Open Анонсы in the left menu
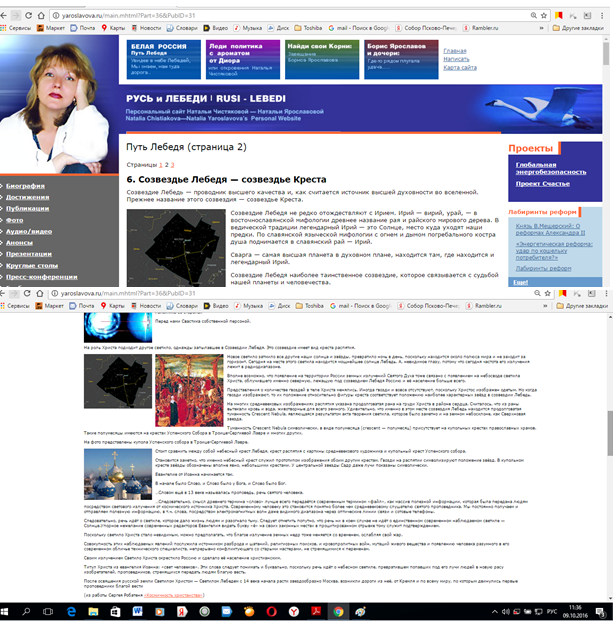 [19, 243]
